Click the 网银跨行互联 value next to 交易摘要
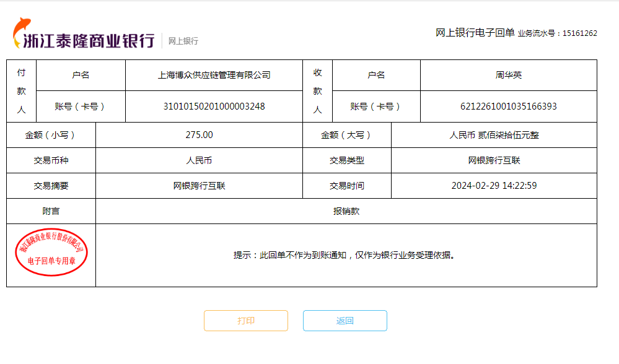 (199, 186)
